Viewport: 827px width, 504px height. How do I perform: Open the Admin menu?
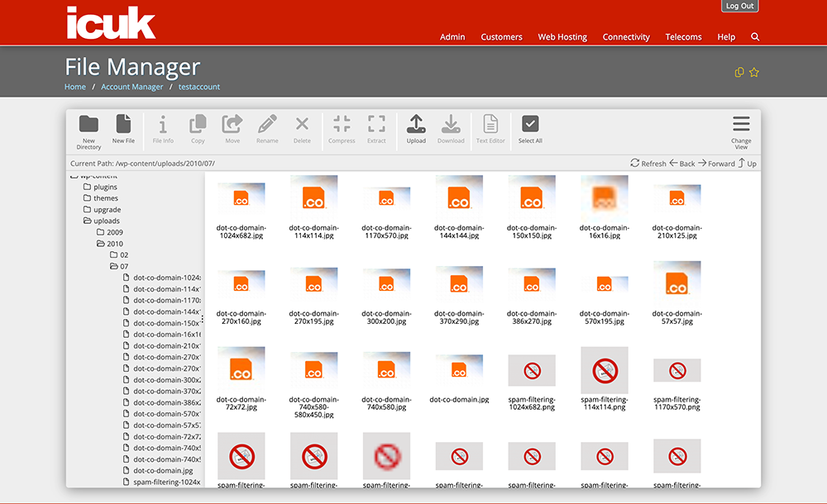[452, 37]
